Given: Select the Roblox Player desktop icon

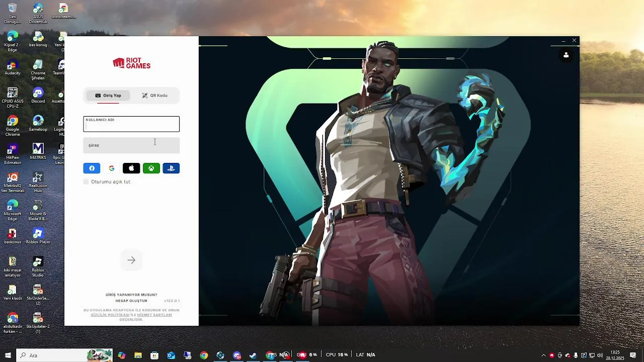Looking at the screenshot, I should pos(38,237).
